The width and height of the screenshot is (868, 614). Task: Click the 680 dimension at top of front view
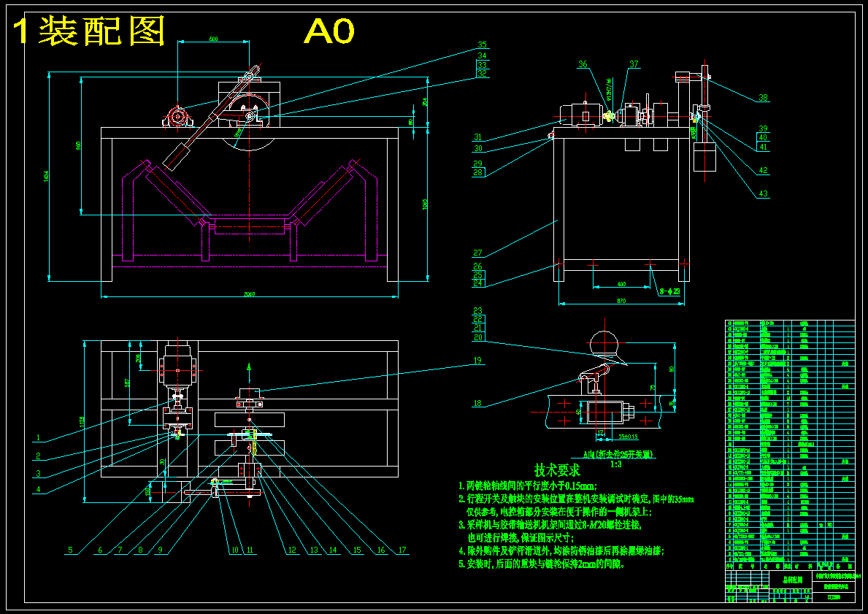click(213, 39)
